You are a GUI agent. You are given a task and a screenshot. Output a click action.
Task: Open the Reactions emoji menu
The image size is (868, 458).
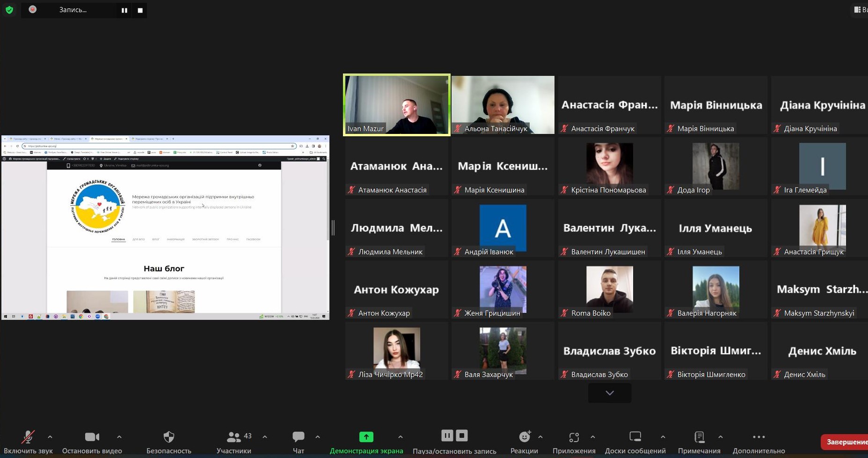pos(524,437)
